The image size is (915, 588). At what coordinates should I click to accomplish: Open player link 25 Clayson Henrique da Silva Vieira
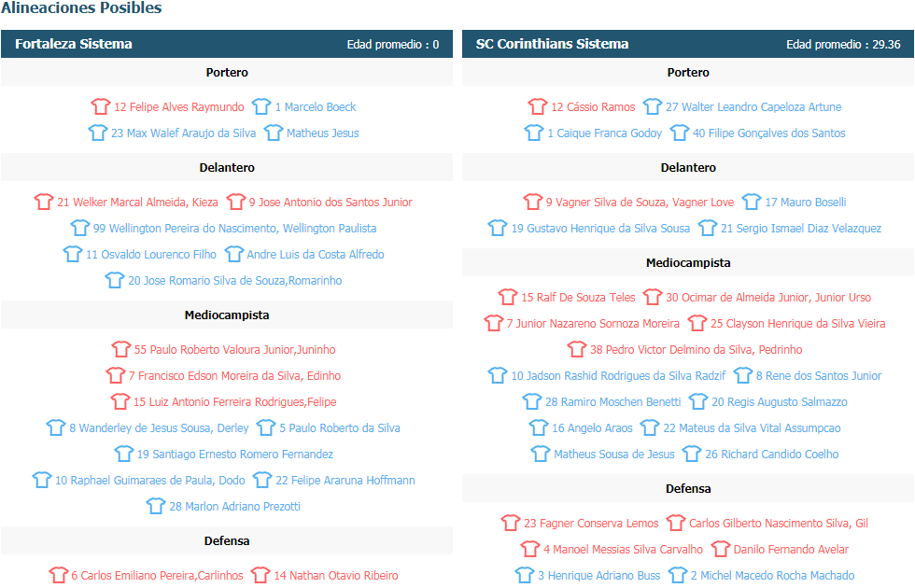797,324
